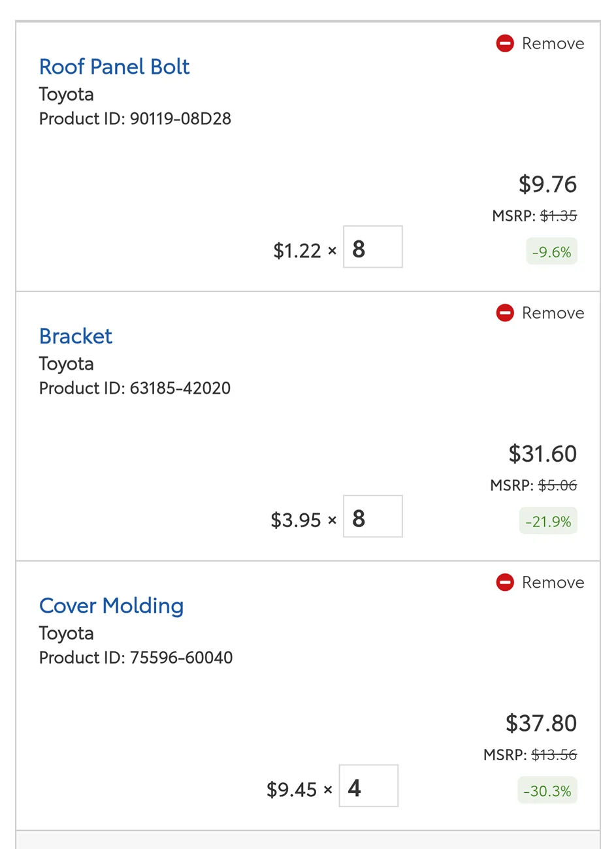Click the 'Remove' text for Cover Molding
The width and height of the screenshot is (616, 849).
(553, 583)
